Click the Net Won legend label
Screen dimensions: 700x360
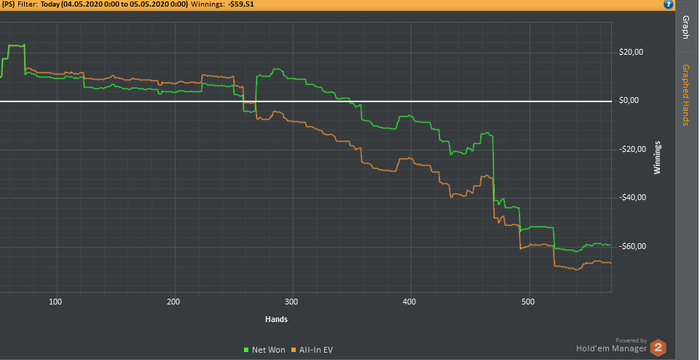click(268, 350)
